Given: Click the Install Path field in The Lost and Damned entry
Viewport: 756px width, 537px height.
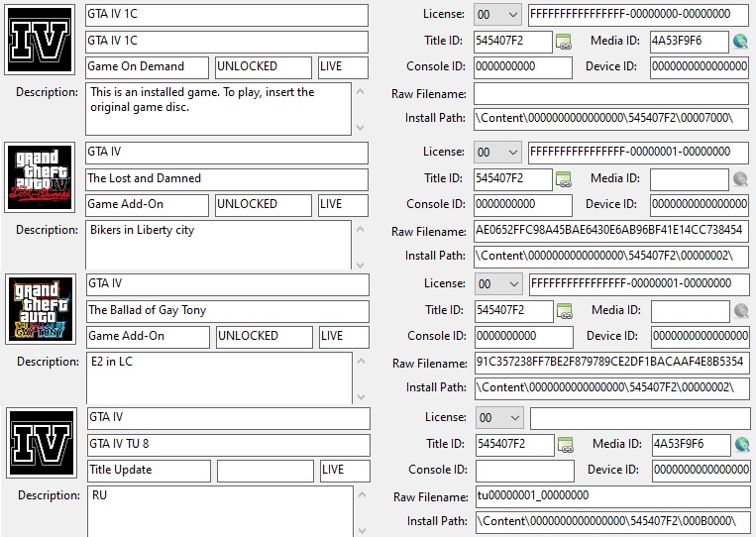Looking at the screenshot, I should (x=611, y=257).
